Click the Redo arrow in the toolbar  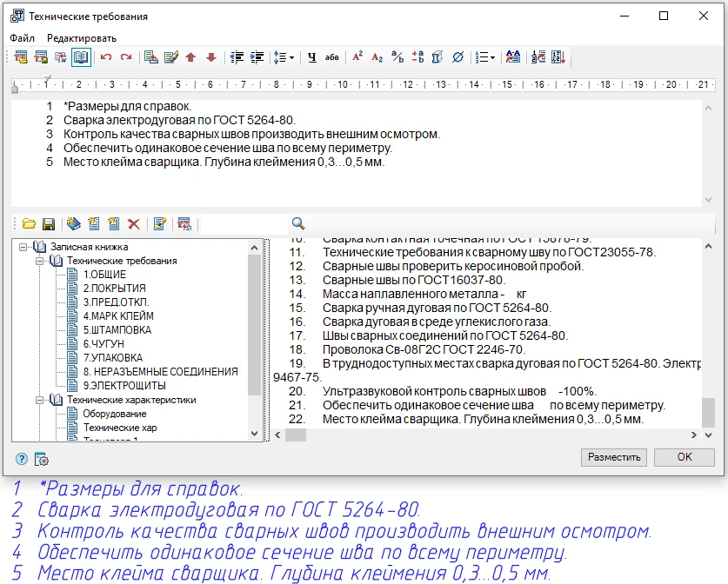click(x=126, y=57)
